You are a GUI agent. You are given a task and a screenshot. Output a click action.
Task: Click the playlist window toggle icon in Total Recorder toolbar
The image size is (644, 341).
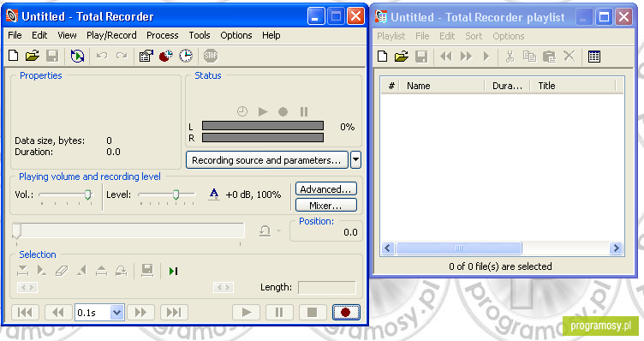click(x=77, y=56)
